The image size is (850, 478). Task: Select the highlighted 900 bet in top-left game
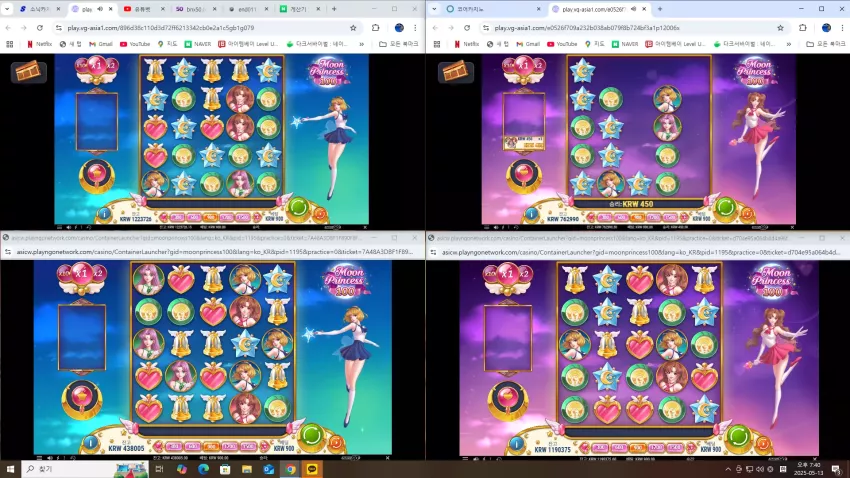click(211, 217)
